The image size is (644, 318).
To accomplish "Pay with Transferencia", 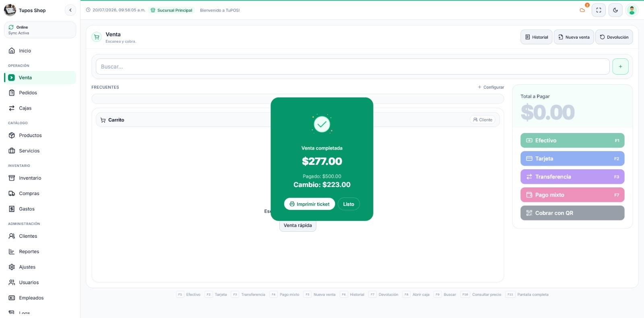I will [x=572, y=177].
